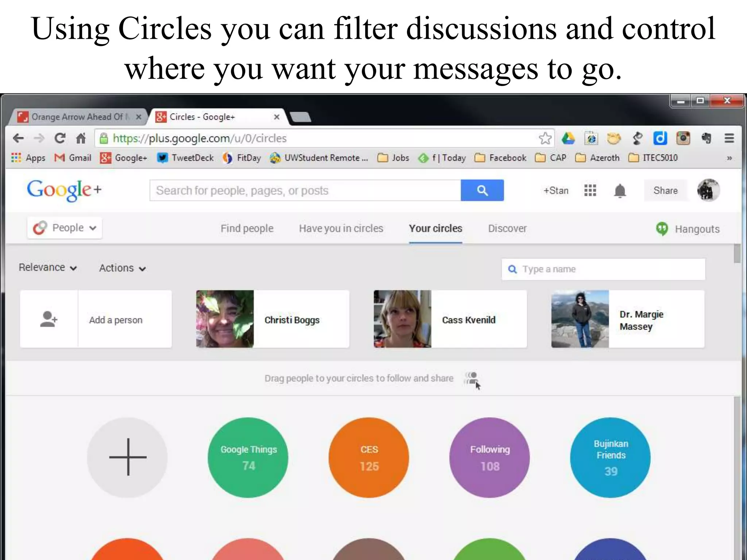Viewport: 747px width, 560px height.
Task: Reload the Circles page
Action: 60,138
